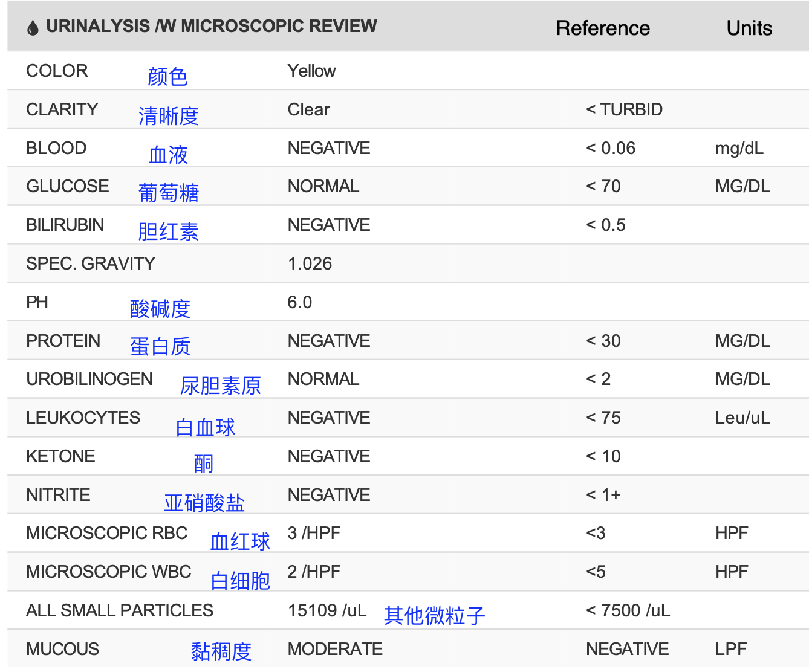Click the droplet icon beside URINALYSIS header
809x672 pixels.
click(x=33, y=27)
